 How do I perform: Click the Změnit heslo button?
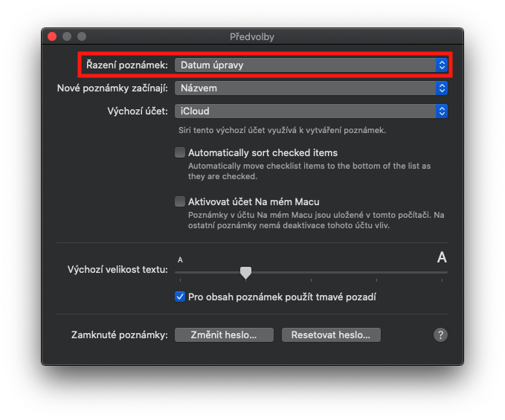point(224,335)
